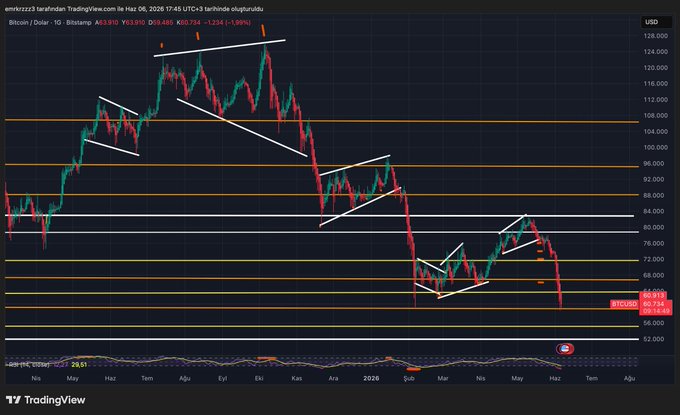Click the 100.000 price scale label

pyautogui.click(x=656, y=147)
